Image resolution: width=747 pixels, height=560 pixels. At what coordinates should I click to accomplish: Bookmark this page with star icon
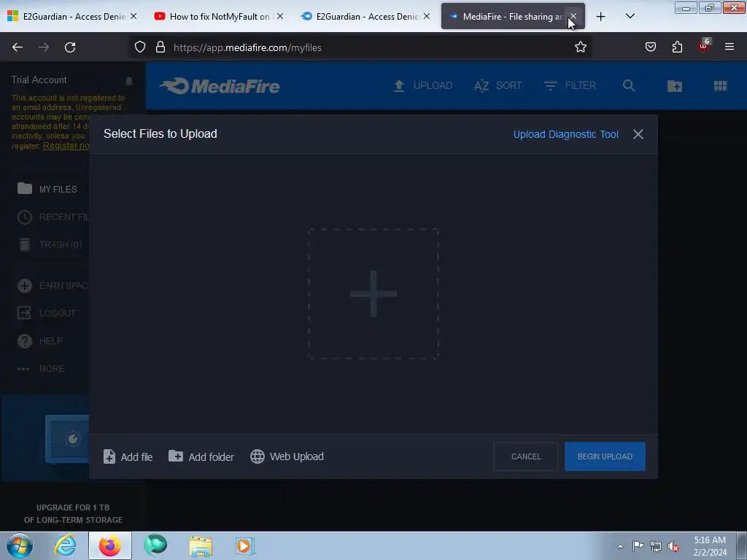coord(580,47)
